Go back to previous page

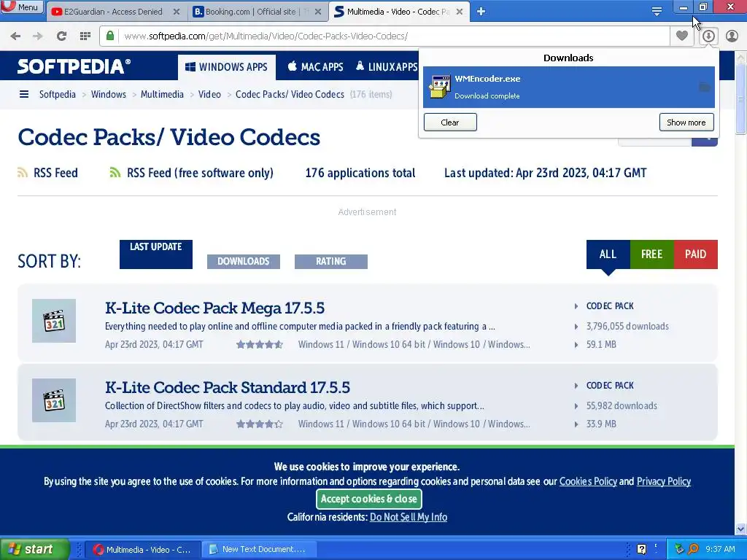15,36
